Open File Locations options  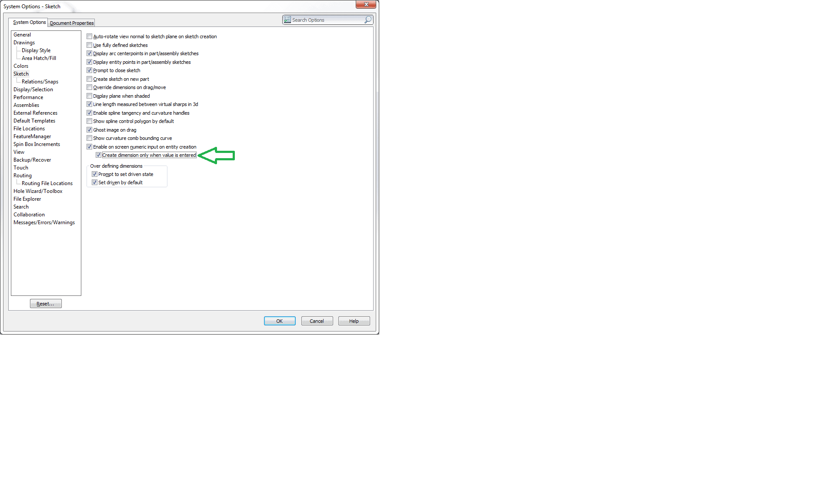(29, 129)
